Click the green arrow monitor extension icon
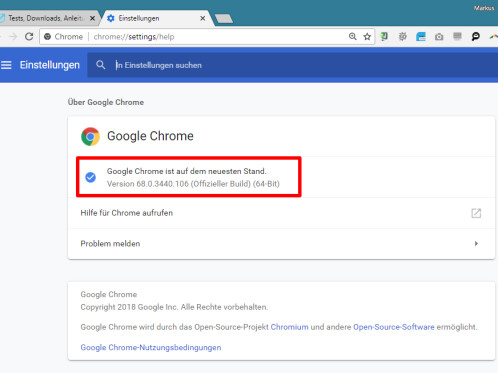This screenshot has height=373, width=498. point(384,36)
